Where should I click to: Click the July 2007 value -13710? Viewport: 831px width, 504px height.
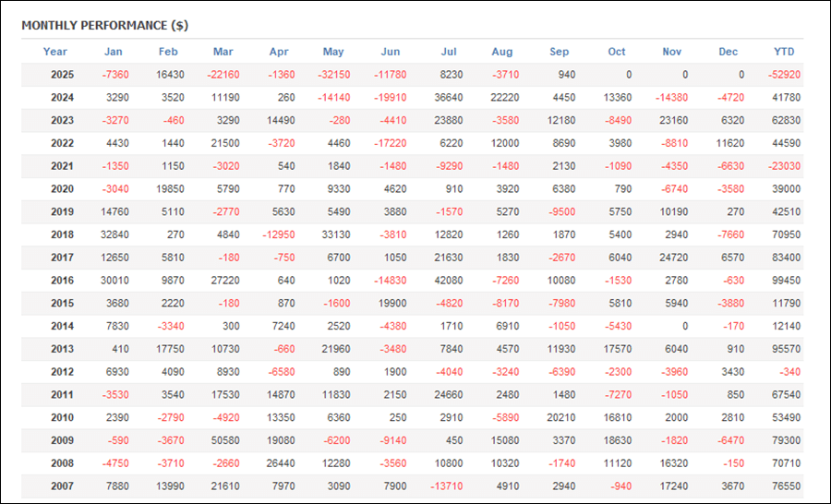[x=447, y=486]
